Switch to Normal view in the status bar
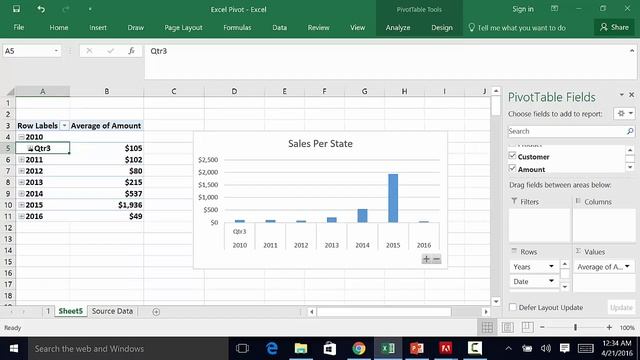 coord(487,327)
